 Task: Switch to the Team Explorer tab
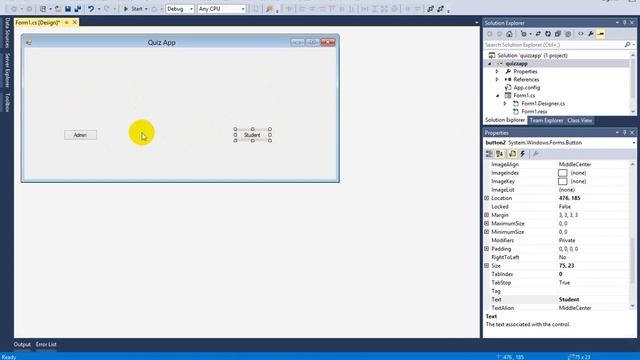click(546, 120)
